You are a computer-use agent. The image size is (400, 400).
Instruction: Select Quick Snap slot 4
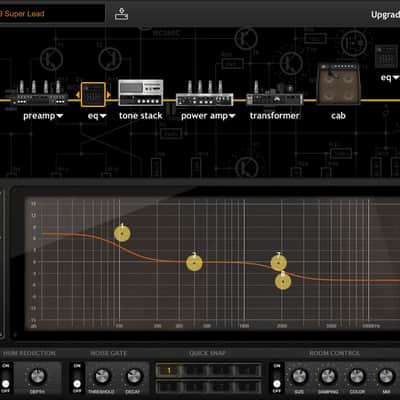[247, 371]
